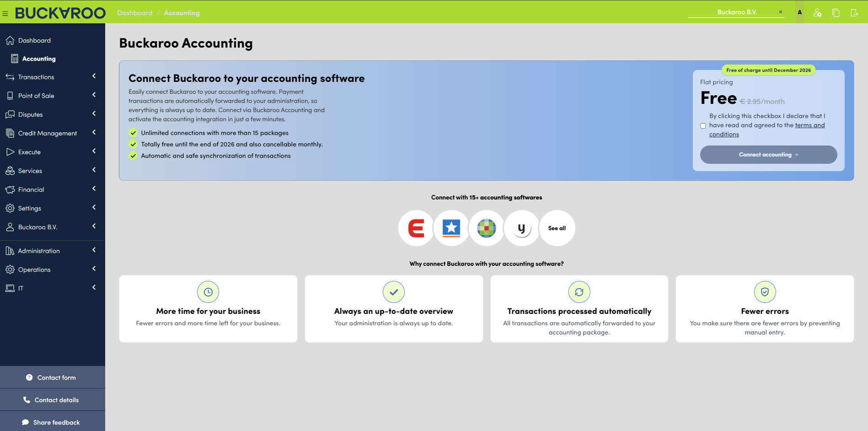Viewport: 868px width, 431px height.
Task: Expand the Financial menu chevron
Action: (94, 189)
